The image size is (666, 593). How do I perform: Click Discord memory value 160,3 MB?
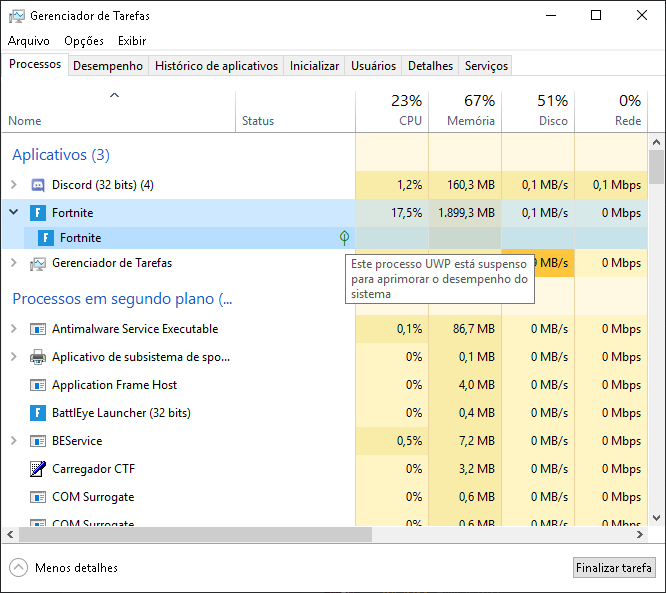pyautogui.click(x=471, y=185)
